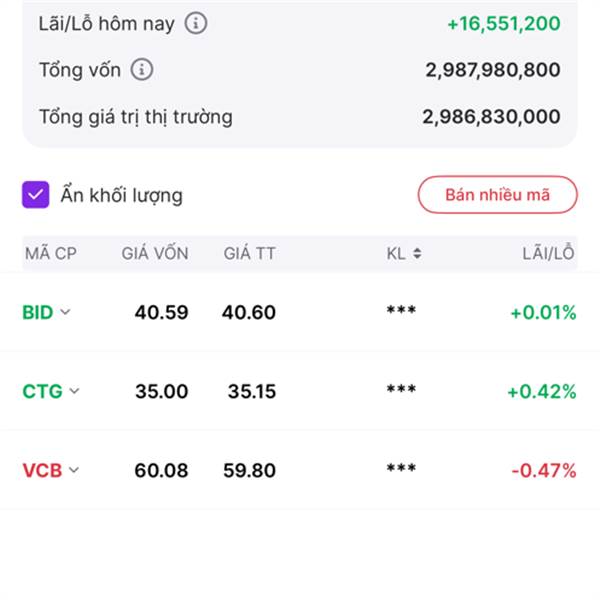
Task: Tap VCB loss percentage -0.47%
Action: (x=544, y=470)
